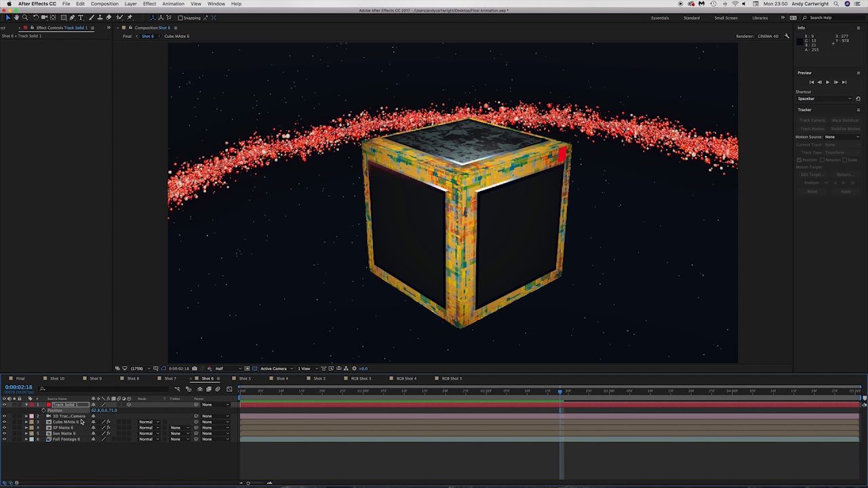Collapse the Track Solid 1 layer properties

pyautogui.click(x=26, y=405)
